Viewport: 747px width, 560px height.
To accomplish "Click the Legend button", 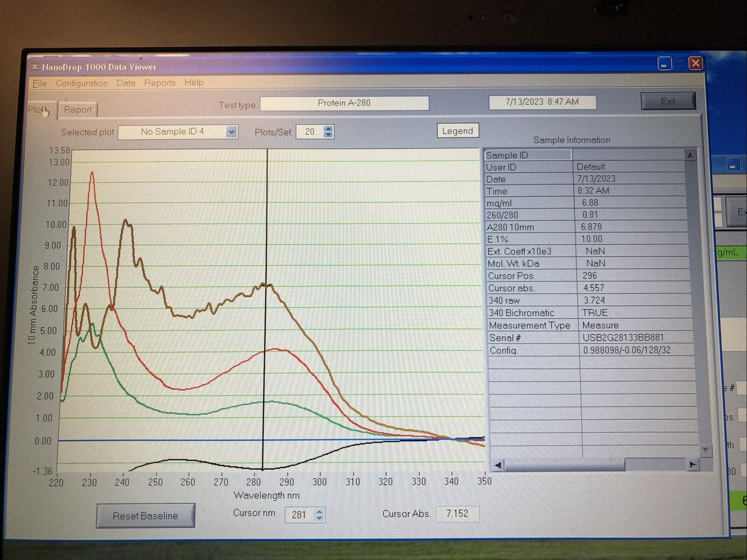I will click(458, 131).
